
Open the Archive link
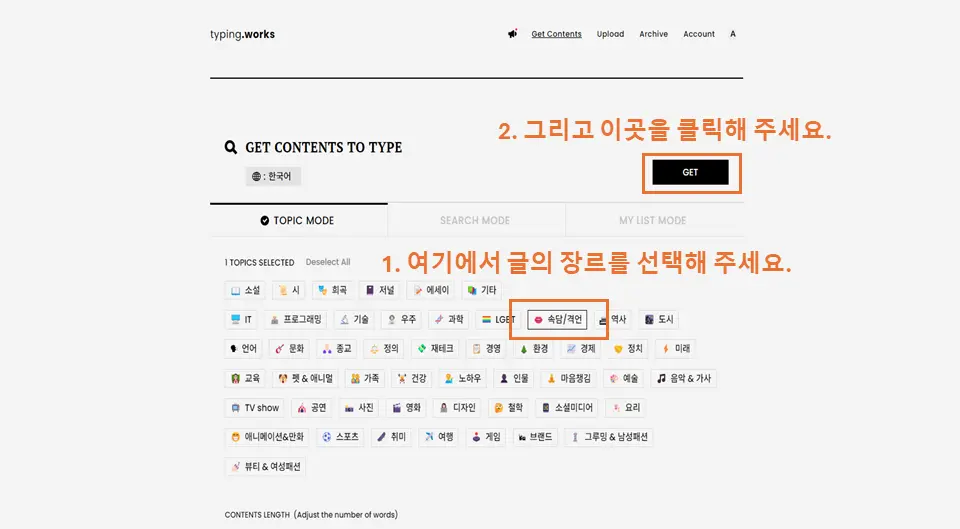653,34
